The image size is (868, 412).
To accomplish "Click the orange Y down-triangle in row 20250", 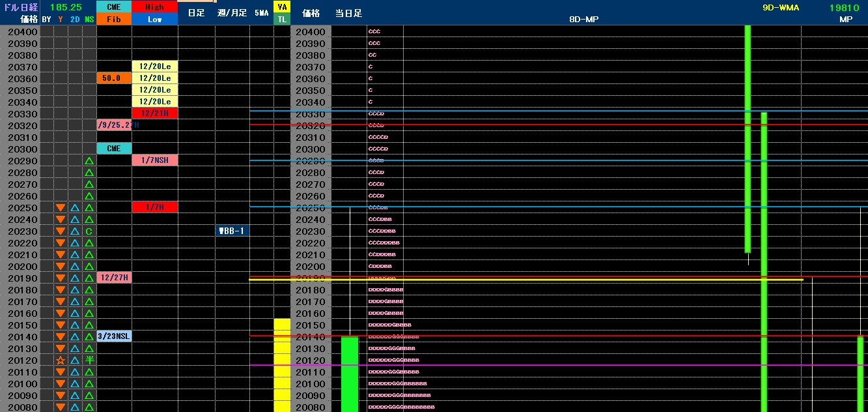I will [x=61, y=208].
